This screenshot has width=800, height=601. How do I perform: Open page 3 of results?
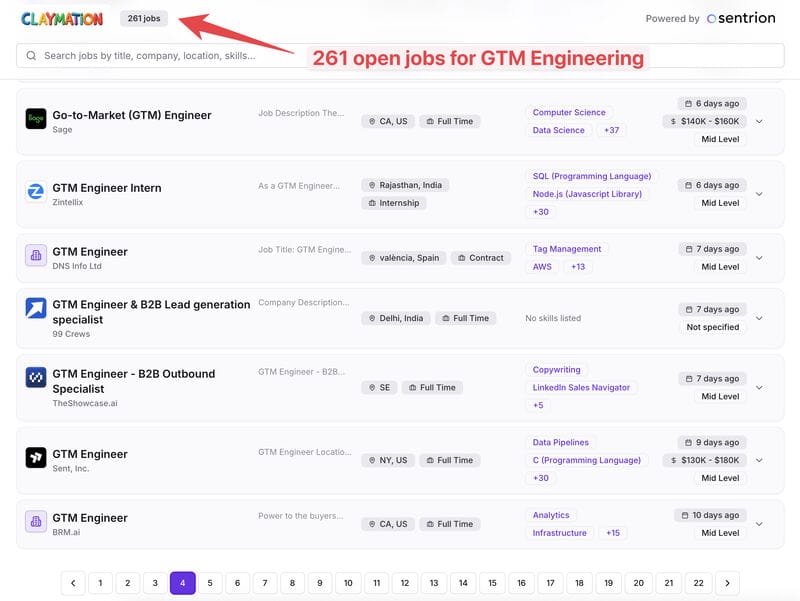(155, 583)
